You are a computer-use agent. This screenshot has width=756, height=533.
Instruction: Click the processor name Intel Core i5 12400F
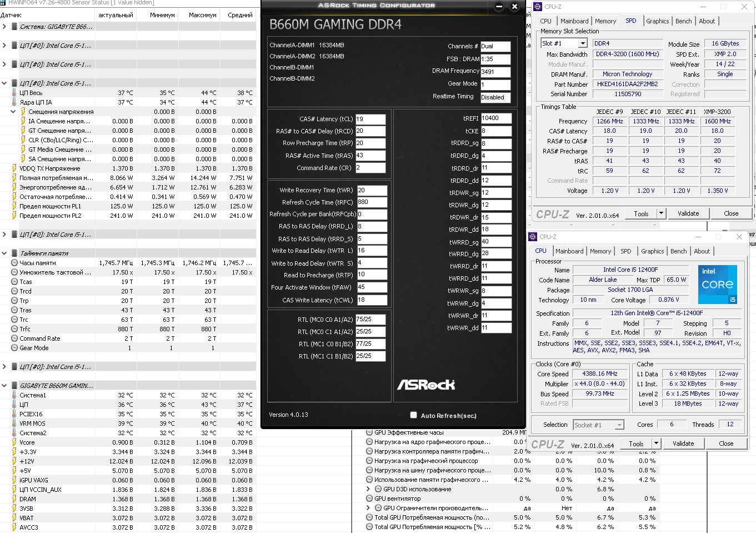(630, 270)
